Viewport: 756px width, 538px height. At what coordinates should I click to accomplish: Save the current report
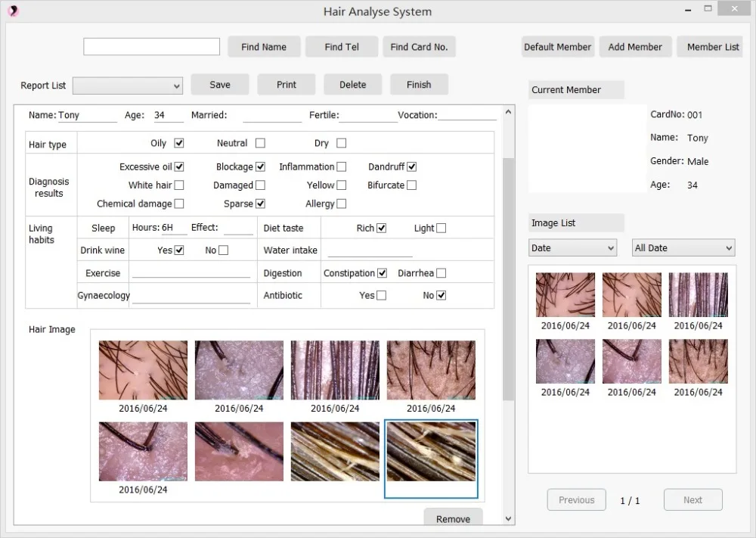[220, 85]
